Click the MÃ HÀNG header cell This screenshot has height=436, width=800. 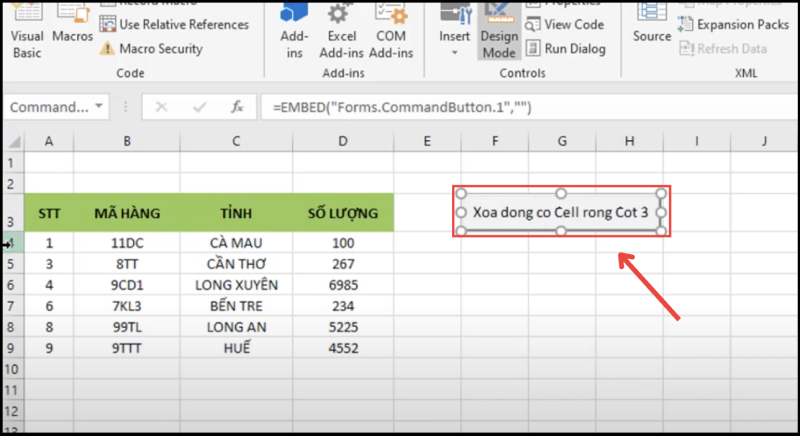[127, 213]
